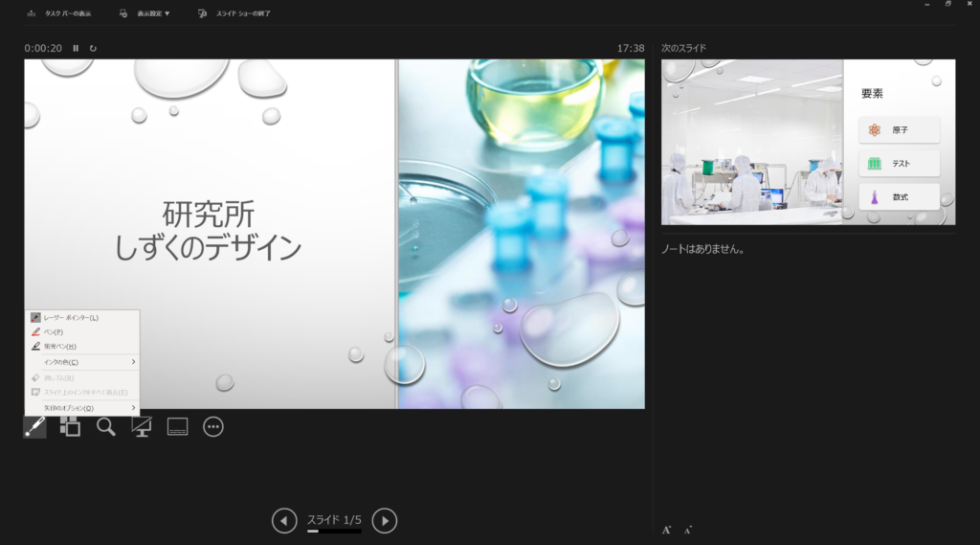Select レーザー ポインター from the menu
The image size is (980, 545).
[71, 317]
